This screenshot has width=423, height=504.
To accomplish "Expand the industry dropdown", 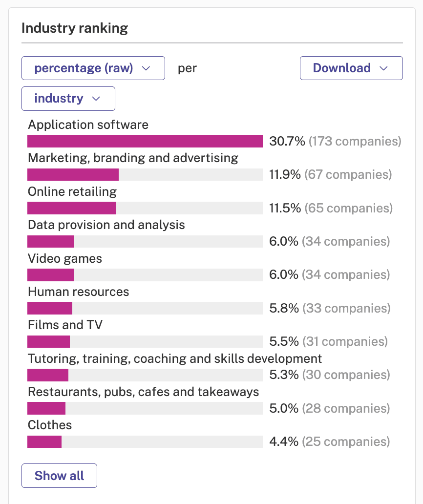I will click(68, 99).
